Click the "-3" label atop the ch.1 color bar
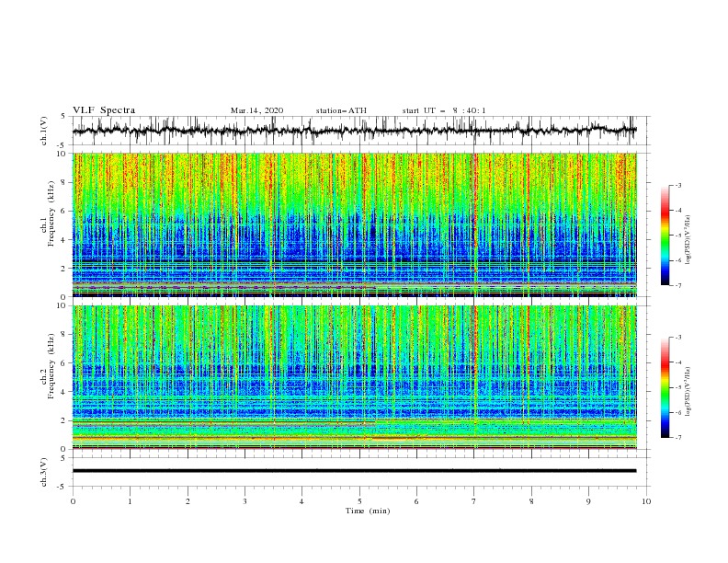 click(677, 185)
